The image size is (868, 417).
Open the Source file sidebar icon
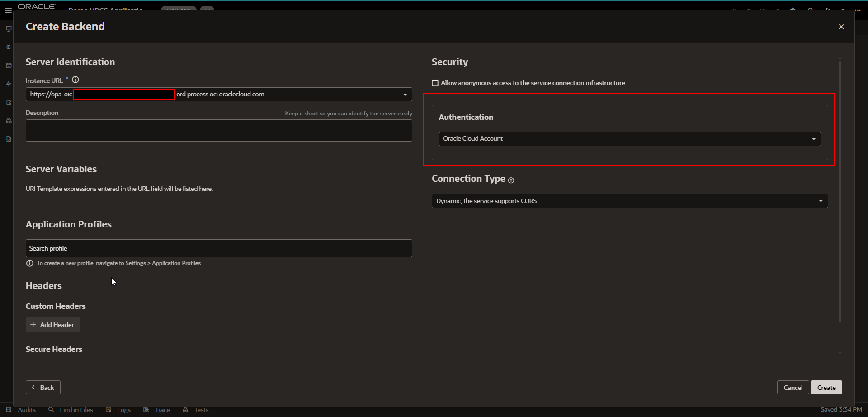[8, 139]
